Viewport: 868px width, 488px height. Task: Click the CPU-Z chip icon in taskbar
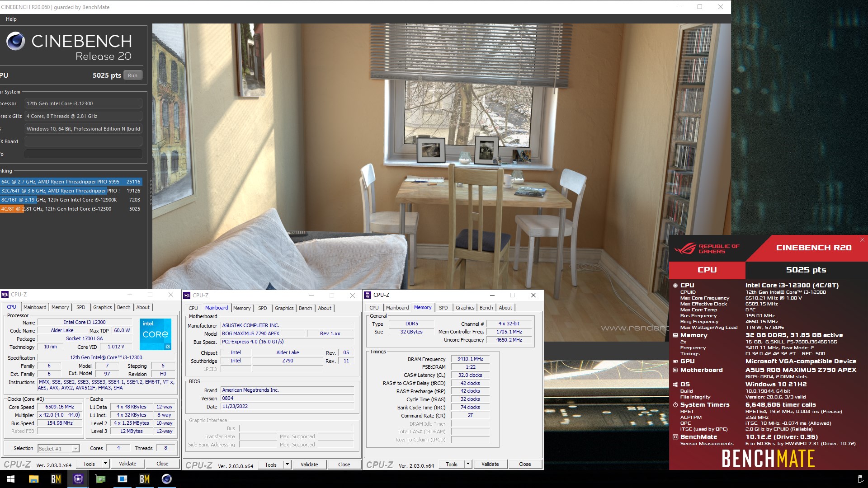click(x=78, y=479)
